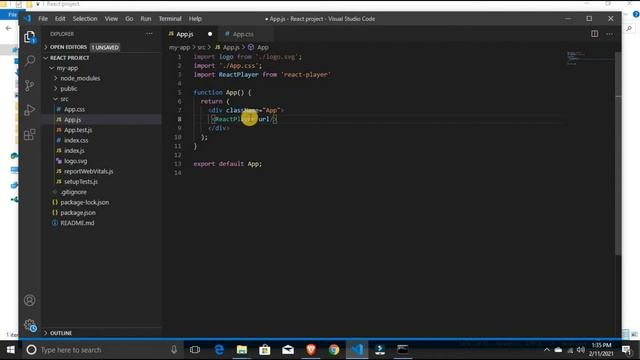This screenshot has height=360, width=640.
Task: Collapse the src folder
Action: point(64,99)
